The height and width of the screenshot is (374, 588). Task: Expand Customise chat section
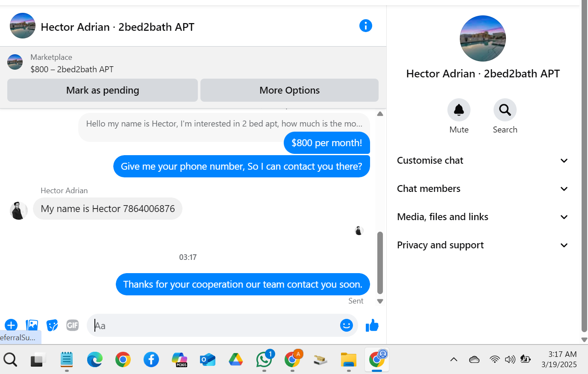pos(483,161)
